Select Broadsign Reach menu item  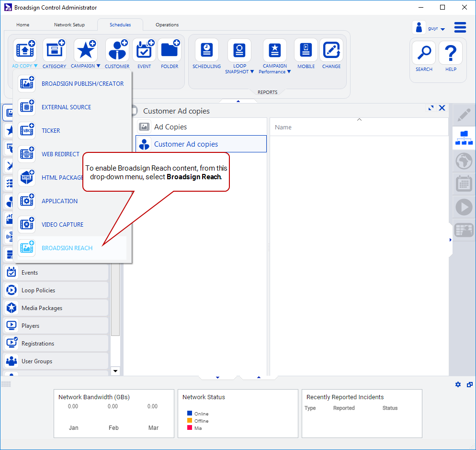pyautogui.click(x=72, y=248)
